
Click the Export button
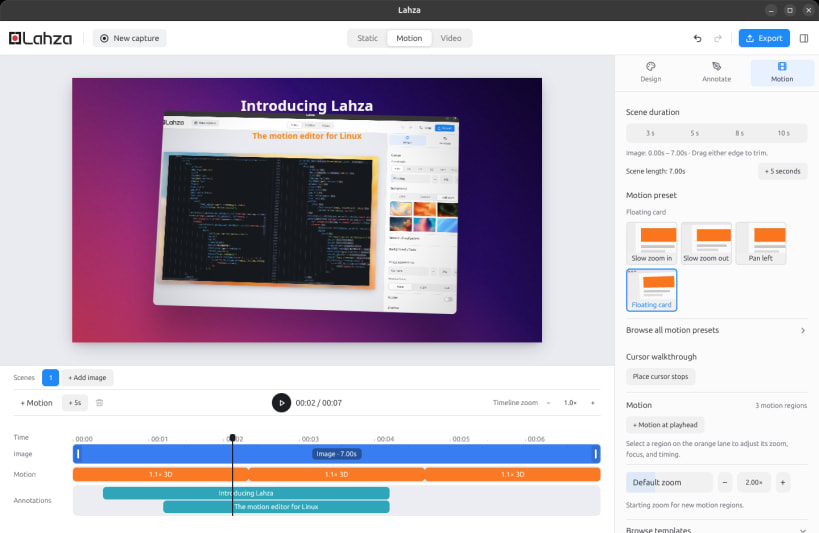coord(764,38)
